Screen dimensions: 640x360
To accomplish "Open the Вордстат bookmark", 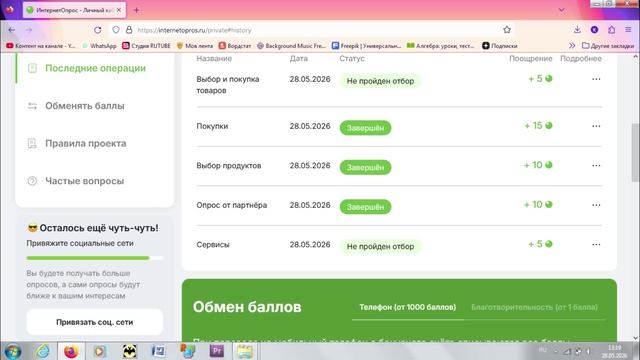I will [x=235, y=46].
